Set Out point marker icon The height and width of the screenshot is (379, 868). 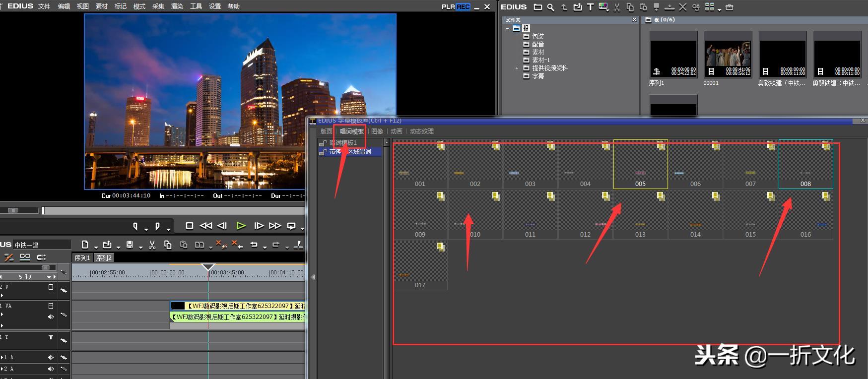click(158, 226)
